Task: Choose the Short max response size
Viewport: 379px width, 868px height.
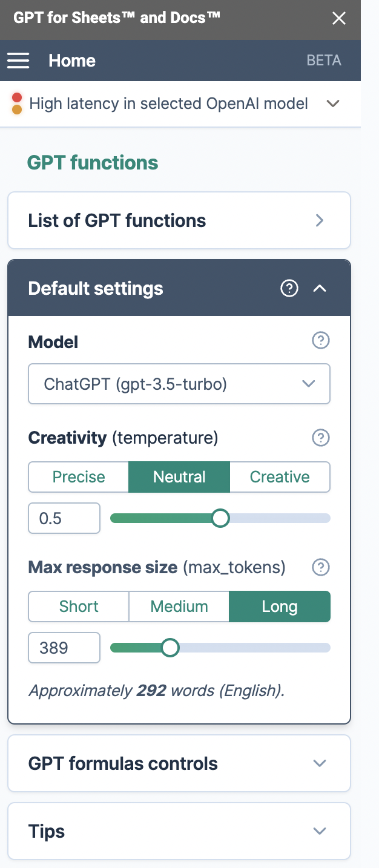Action: (x=79, y=607)
